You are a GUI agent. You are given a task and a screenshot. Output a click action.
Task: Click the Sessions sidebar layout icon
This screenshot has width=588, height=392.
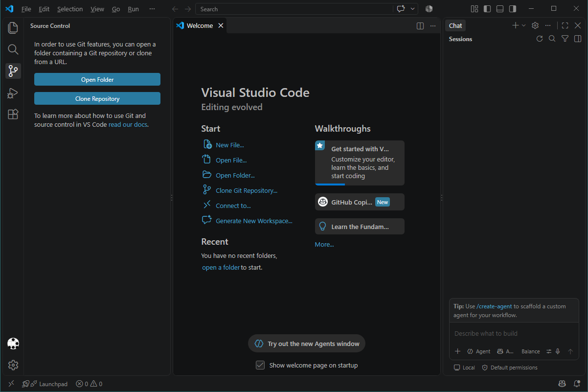[578, 39]
